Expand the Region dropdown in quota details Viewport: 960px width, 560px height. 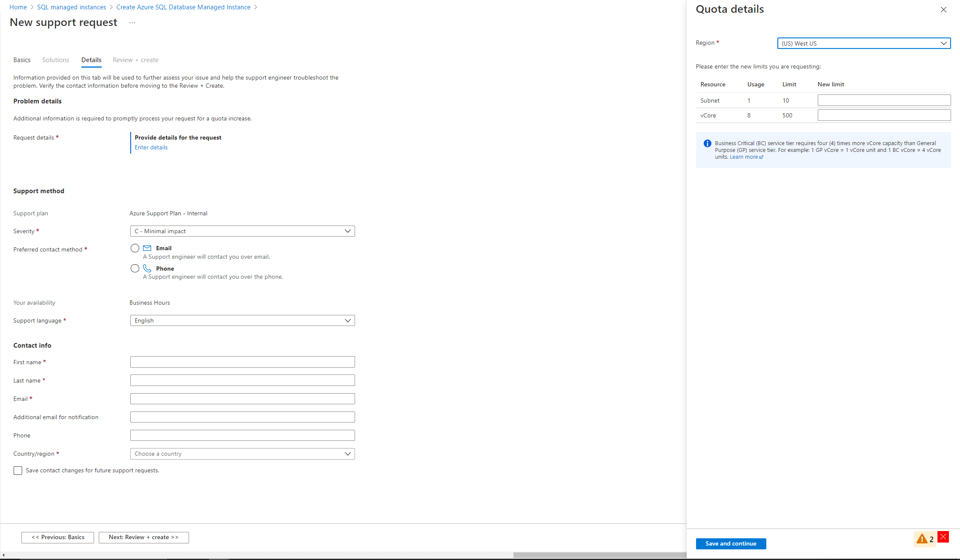(943, 43)
